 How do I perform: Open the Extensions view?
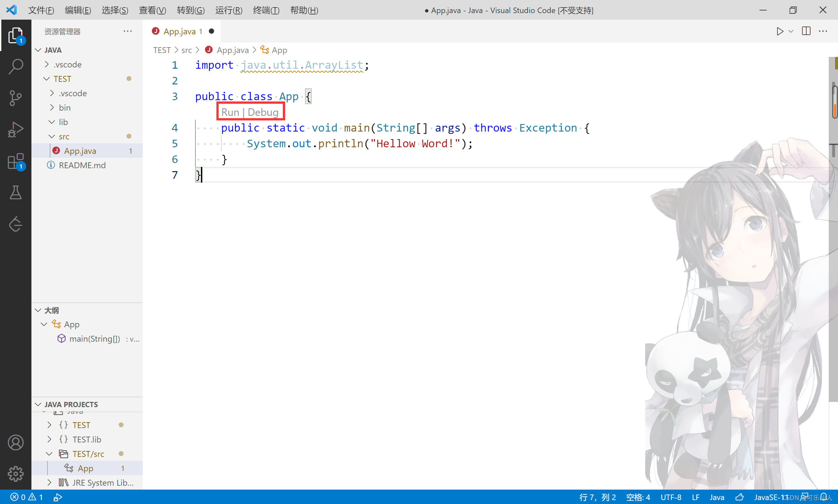tap(16, 161)
